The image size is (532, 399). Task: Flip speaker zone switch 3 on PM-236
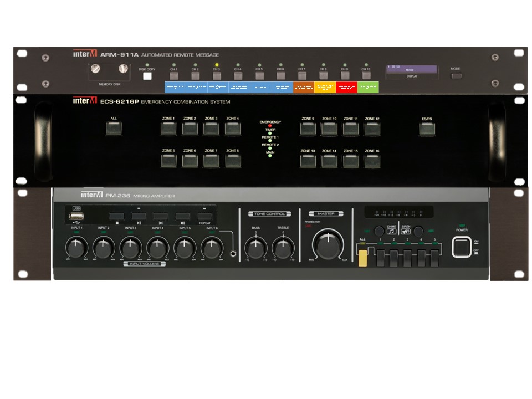pyautogui.click(x=407, y=258)
